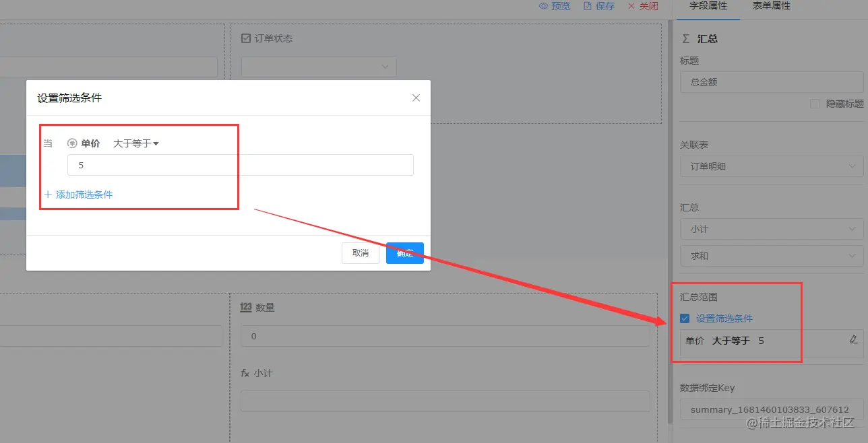Screen dimensions: 868x443
Task: Click the 订单状态 checkbox field icon
Action: click(x=246, y=38)
